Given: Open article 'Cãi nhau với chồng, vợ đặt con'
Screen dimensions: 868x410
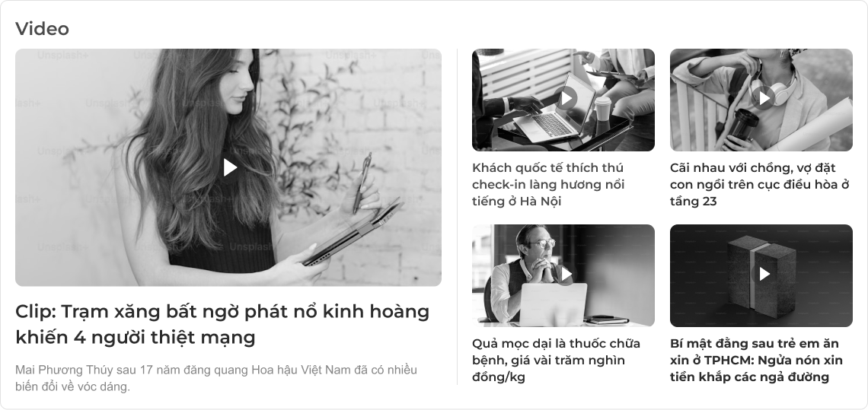Looking at the screenshot, I should tap(760, 184).
